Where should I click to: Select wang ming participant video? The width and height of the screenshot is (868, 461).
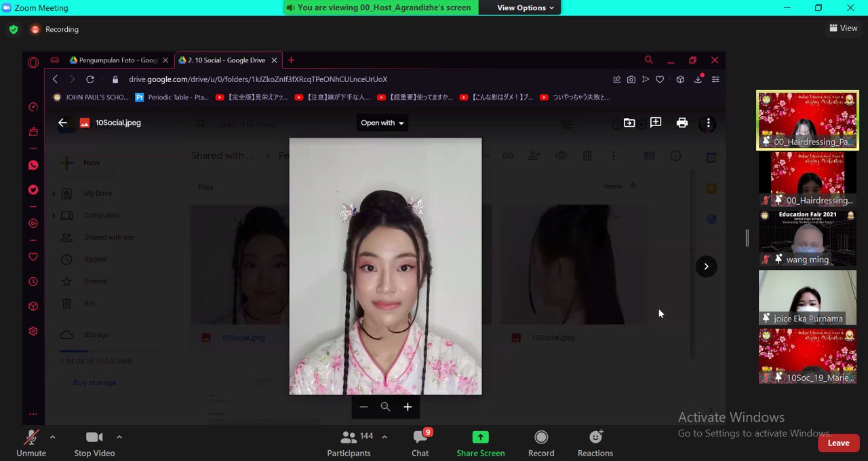tap(808, 238)
